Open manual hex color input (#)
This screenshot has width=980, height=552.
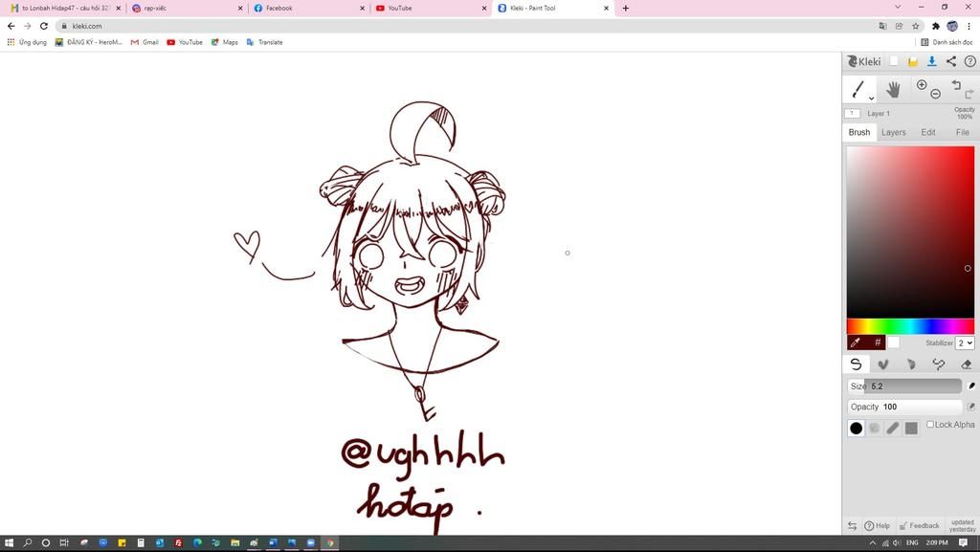(877, 342)
